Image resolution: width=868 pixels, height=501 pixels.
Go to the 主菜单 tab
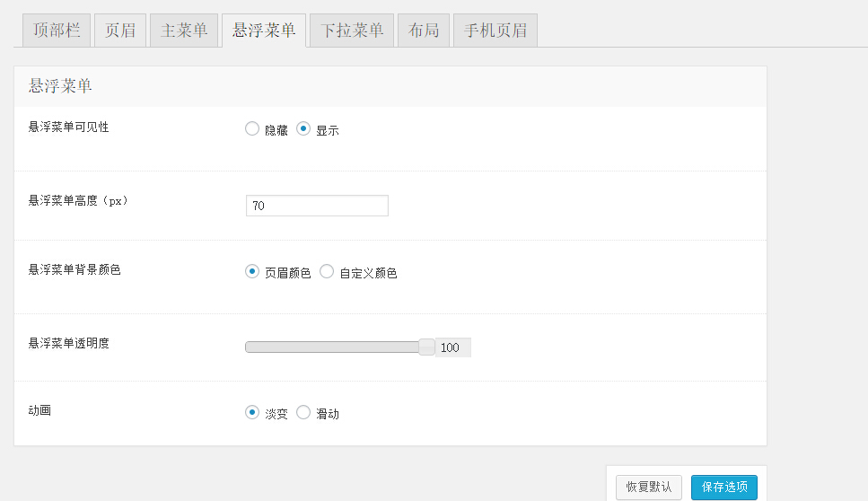pyautogui.click(x=184, y=31)
